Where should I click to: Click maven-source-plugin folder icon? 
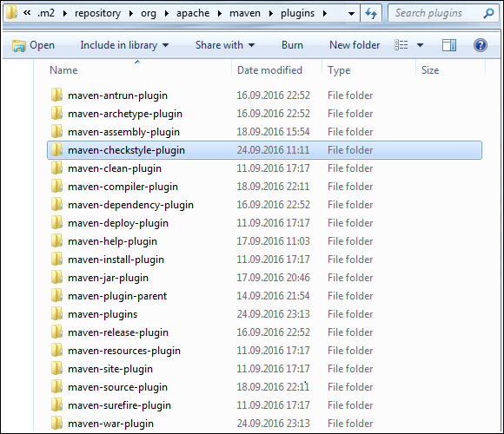[56, 387]
